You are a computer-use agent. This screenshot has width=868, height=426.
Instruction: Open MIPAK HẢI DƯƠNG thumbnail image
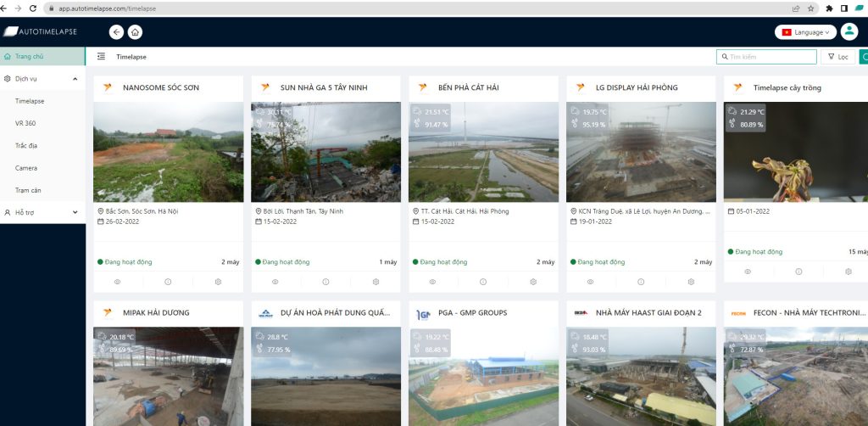click(169, 376)
